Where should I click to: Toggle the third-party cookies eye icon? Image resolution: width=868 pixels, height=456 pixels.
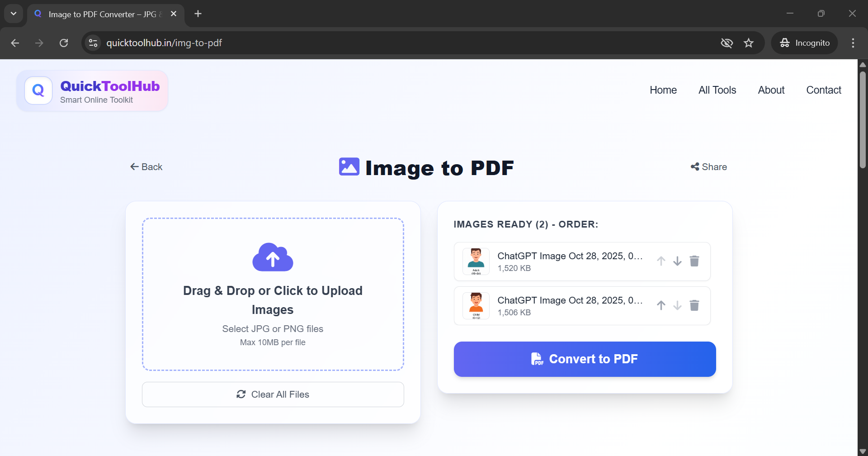(x=726, y=43)
